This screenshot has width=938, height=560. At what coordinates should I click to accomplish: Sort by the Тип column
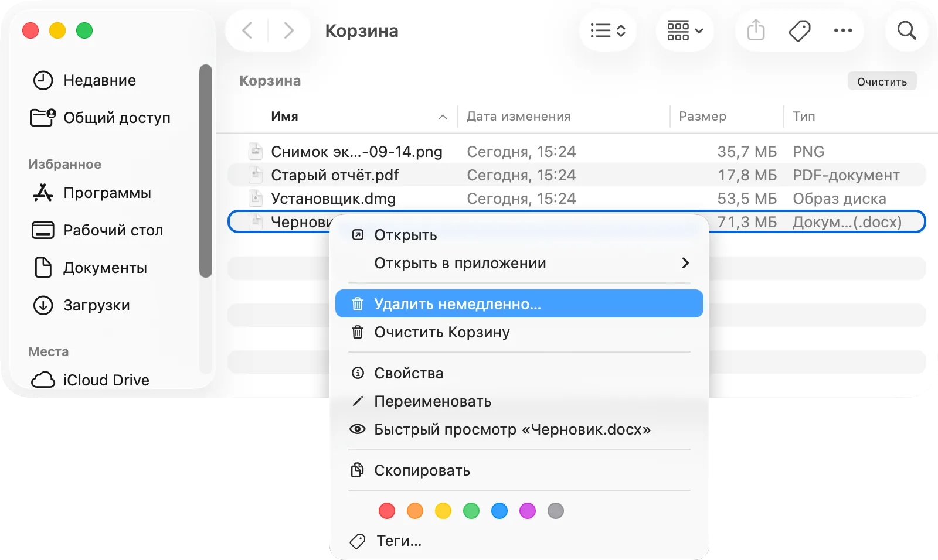[x=804, y=117]
